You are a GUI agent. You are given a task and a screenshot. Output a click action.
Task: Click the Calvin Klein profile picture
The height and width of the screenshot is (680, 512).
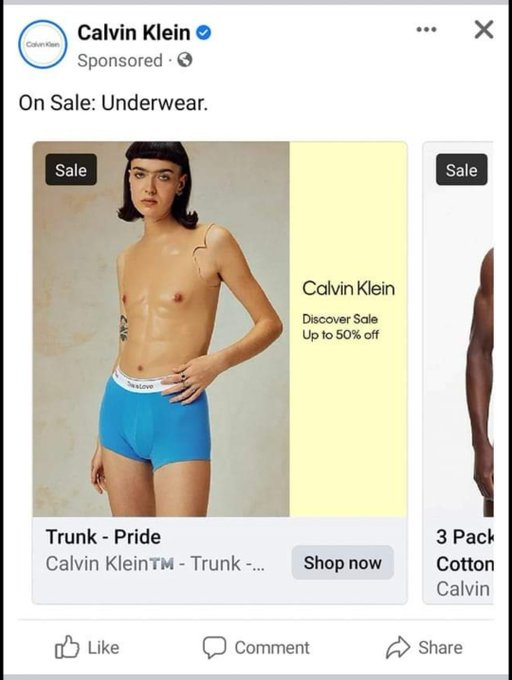(42, 44)
